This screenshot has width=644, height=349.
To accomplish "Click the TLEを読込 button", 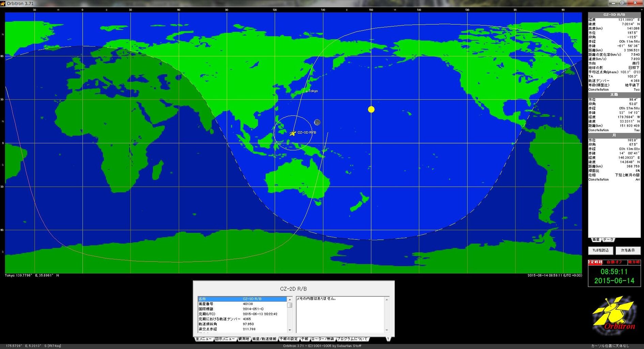I will click(x=601, y=251).
